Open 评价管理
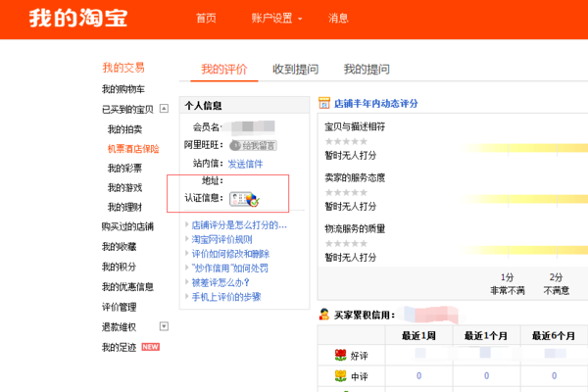 [x=119, y=307]
